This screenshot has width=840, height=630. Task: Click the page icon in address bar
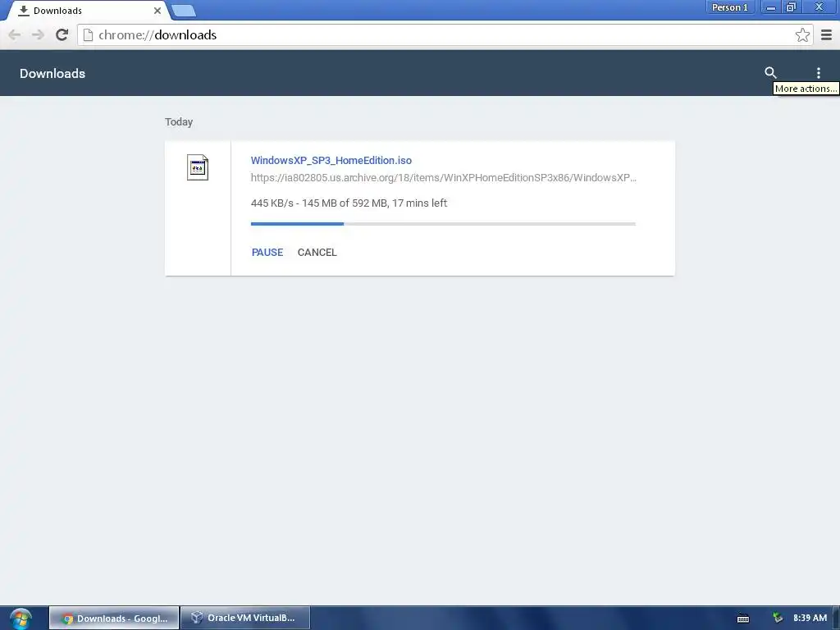pos(89,34)
